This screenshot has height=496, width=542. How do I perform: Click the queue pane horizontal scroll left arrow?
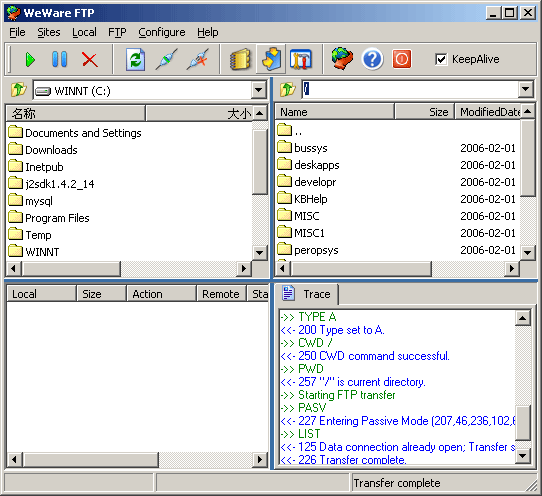(15, 459)
